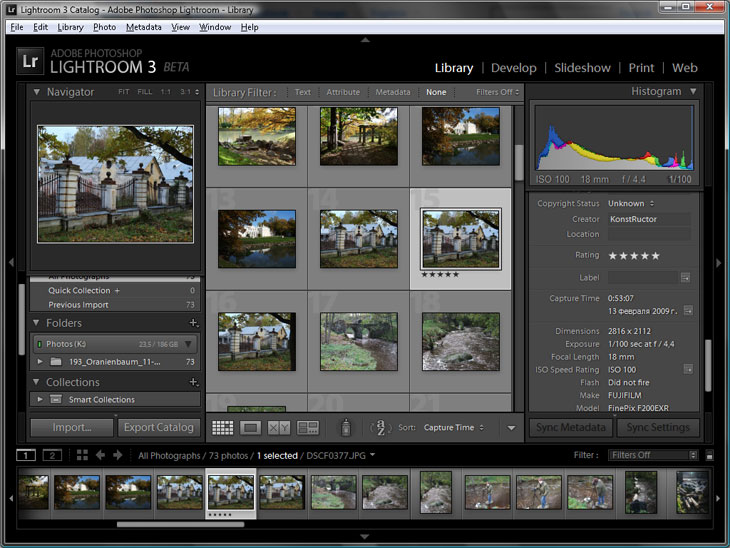Click the Sync Settings button
This screenshot has height=548, width=730.
658,427
